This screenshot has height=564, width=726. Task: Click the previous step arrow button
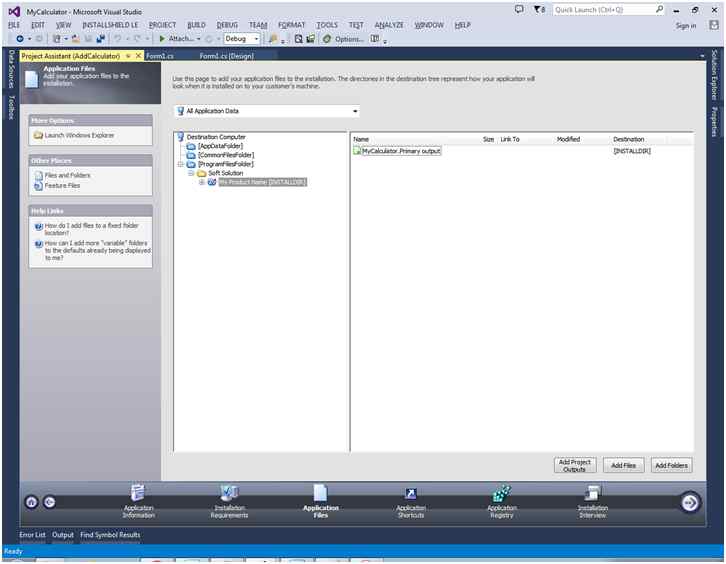click(x=49, y=502)
